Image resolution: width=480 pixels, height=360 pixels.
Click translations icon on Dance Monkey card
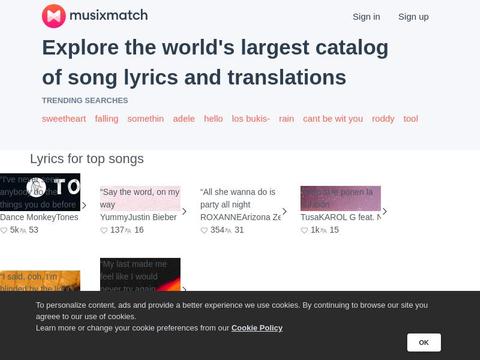coord(23,231)
